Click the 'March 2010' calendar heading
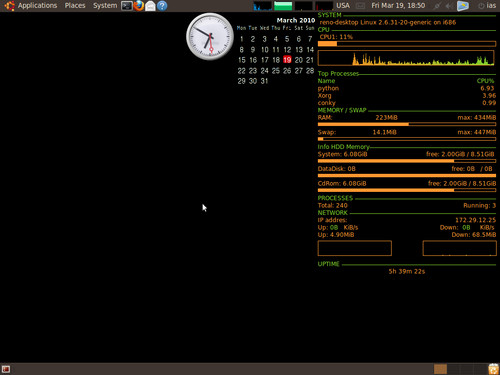 [296, 20]
